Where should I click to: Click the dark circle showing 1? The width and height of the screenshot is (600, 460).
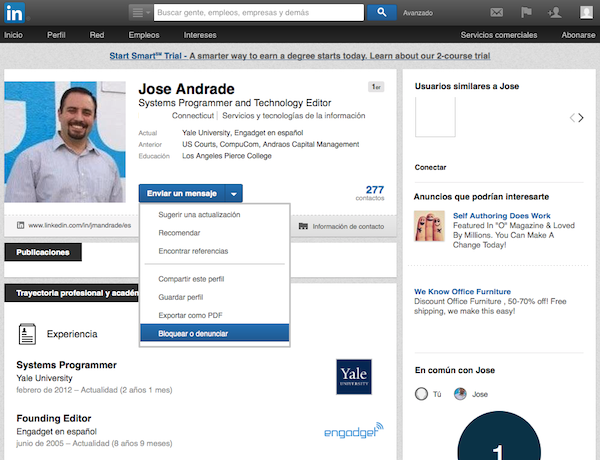[x=499, y=436]
